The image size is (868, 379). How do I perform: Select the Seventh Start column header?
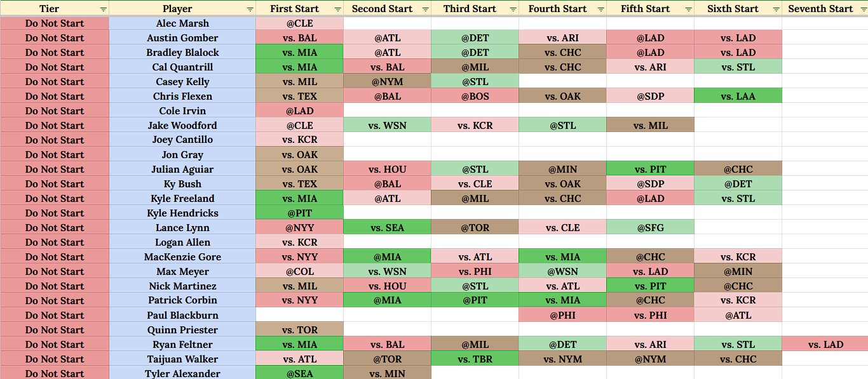[x=825, y=9]
